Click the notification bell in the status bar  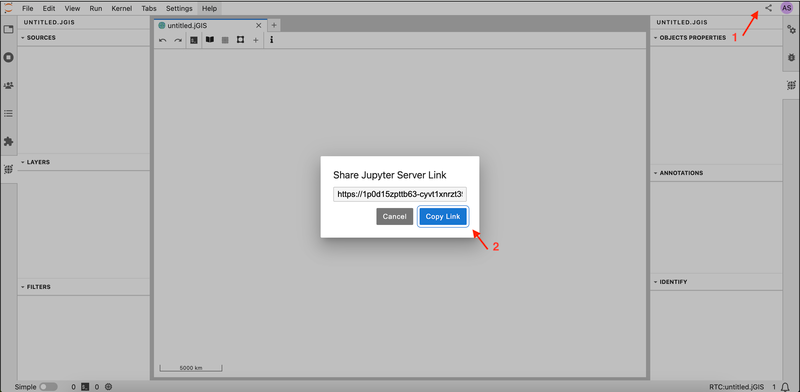785,387
